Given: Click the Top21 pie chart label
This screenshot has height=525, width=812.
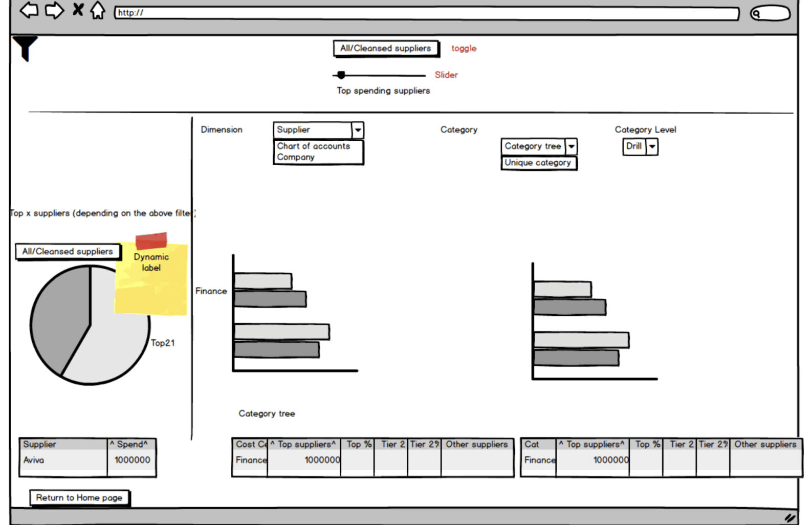Looking at the screenshot, I should [x=163, y=343].
